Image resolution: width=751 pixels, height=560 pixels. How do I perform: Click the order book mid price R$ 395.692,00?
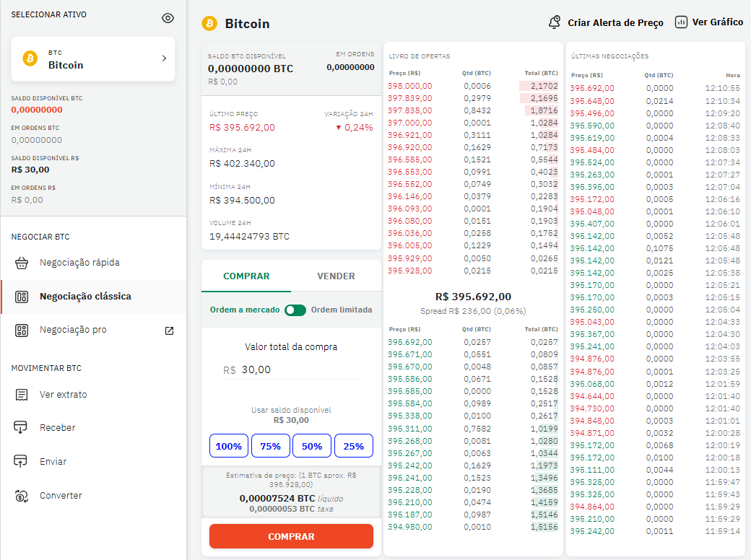pos(473,297)
